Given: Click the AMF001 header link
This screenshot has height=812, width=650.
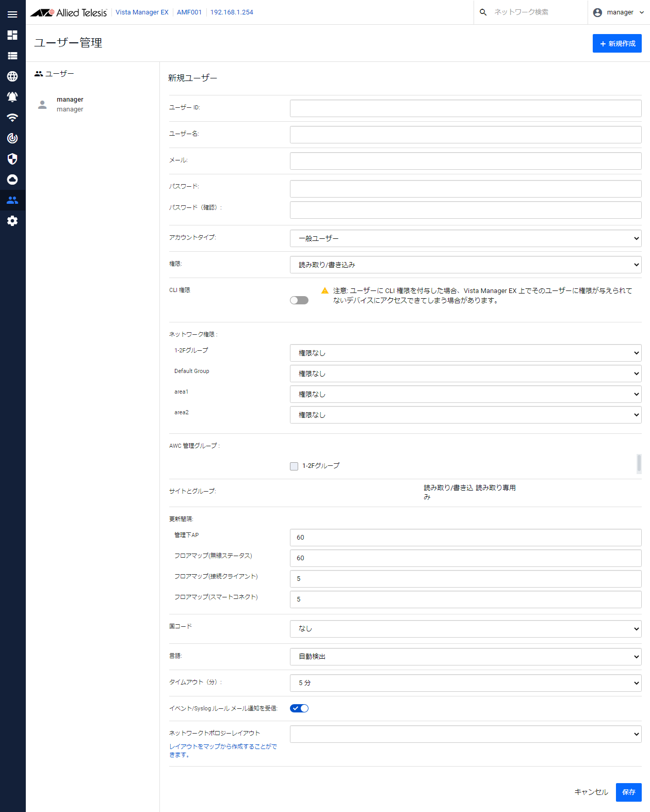Looking at the screenshot, I should point(189,12).
